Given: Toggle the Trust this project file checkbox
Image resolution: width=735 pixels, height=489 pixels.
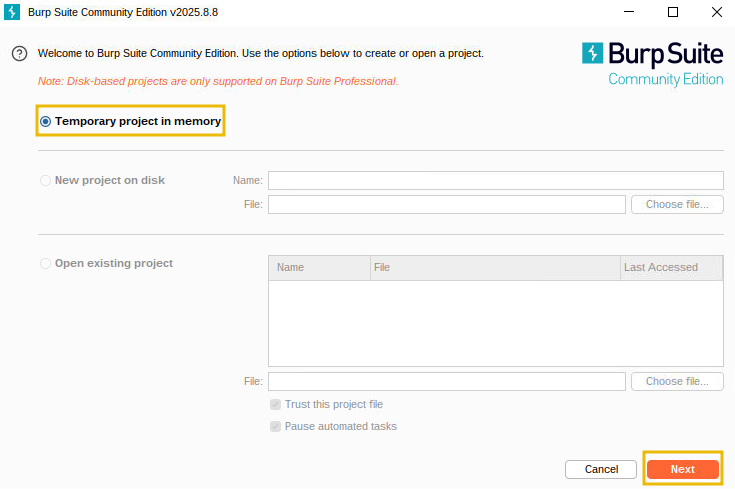Looking at the screenshot, I should (x=275, y=405).
